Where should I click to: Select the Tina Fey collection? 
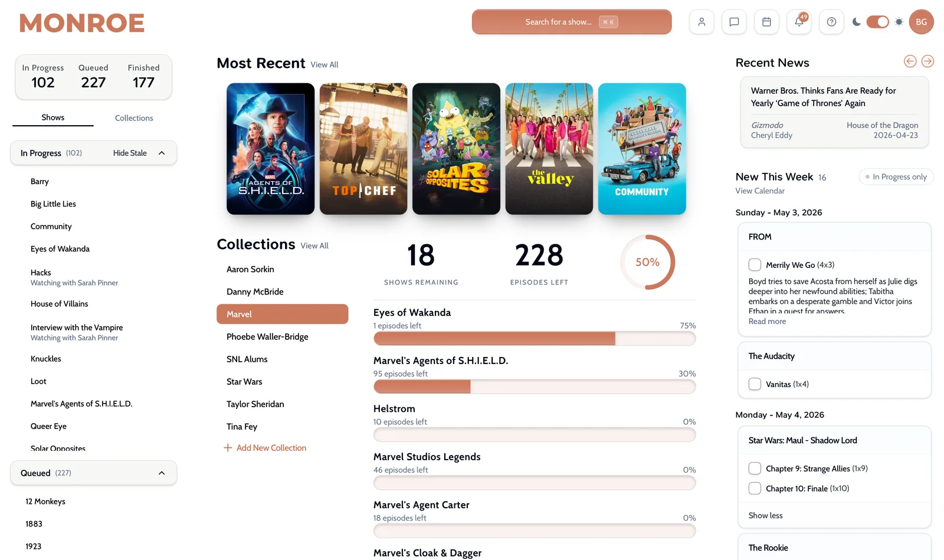(x=282, y=427)
